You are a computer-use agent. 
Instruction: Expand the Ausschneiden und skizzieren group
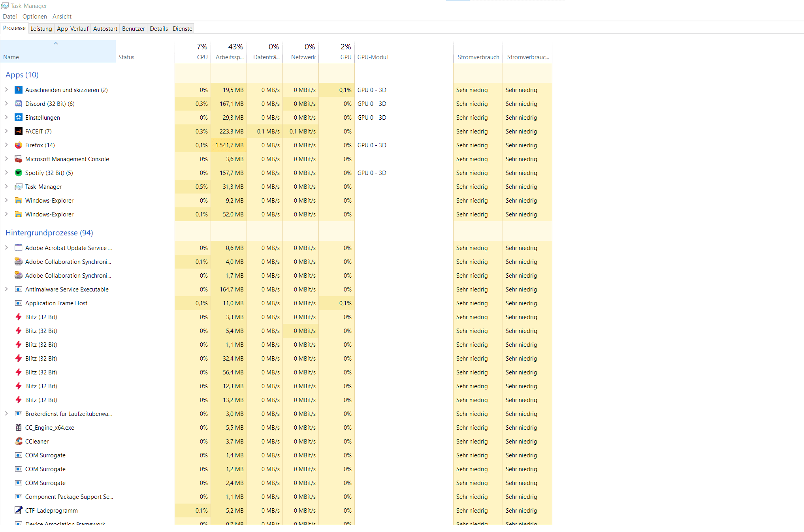click(6, 90)
